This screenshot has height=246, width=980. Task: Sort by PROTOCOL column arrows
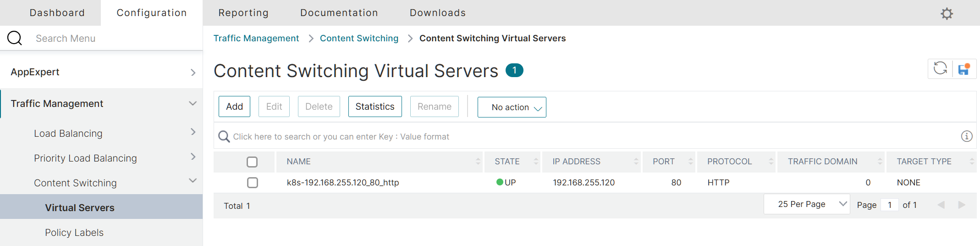[x=771, y=162]
